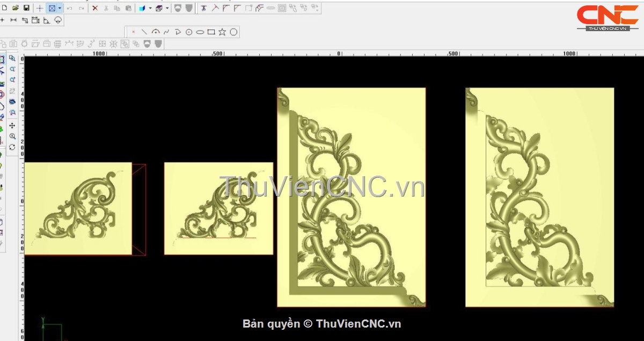
Task: Click the New file icon
Action: pos(5,8)
